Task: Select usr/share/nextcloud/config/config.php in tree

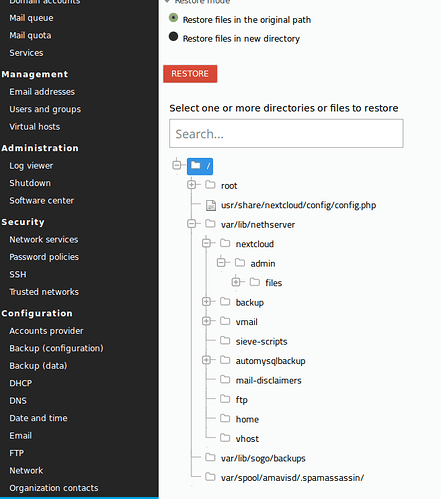Action: tap(298, 205)
